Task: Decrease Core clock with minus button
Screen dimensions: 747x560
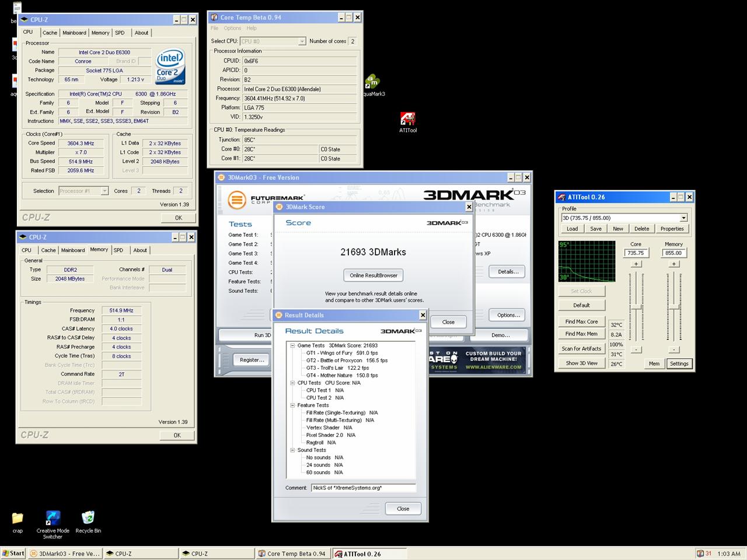Action: 636,350
